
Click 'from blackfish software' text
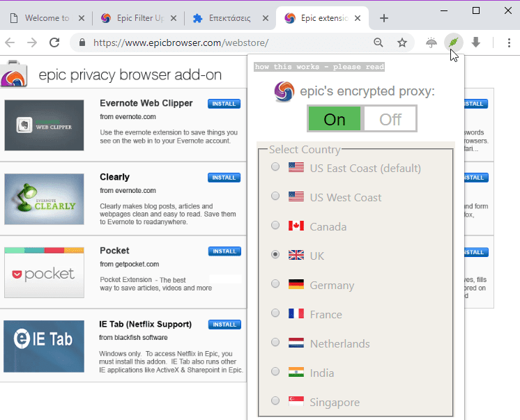pyautogui.click(x=133, y=337)
